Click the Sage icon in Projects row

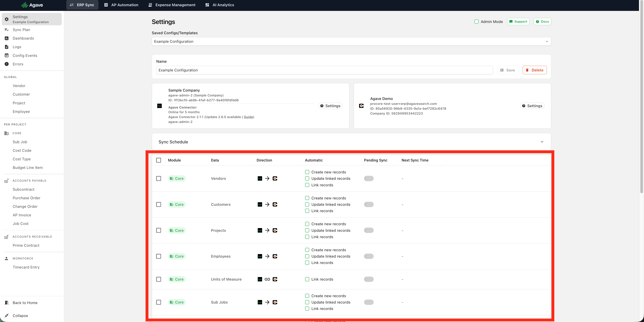pyautogui.click(x=260, y=230)
